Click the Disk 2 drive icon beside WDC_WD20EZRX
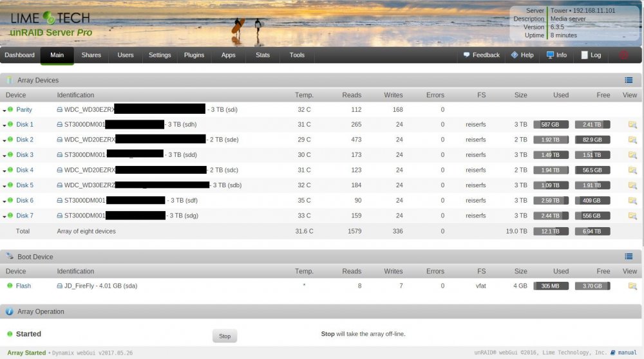Screen dimensions: 644x359 (59, 140)
